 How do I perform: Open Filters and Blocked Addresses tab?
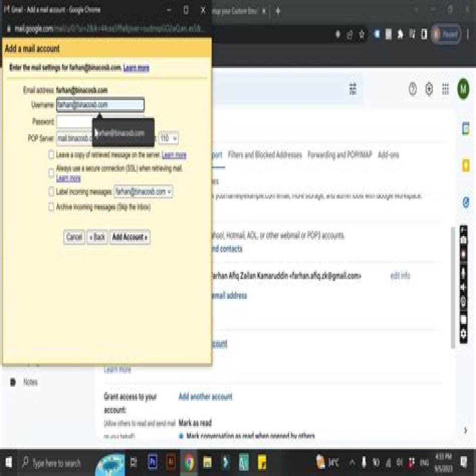coord(265,155)
